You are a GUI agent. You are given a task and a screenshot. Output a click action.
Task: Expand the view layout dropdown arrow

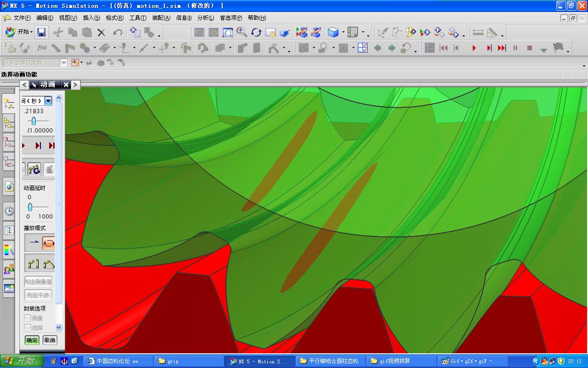click(x=362, y=33)
